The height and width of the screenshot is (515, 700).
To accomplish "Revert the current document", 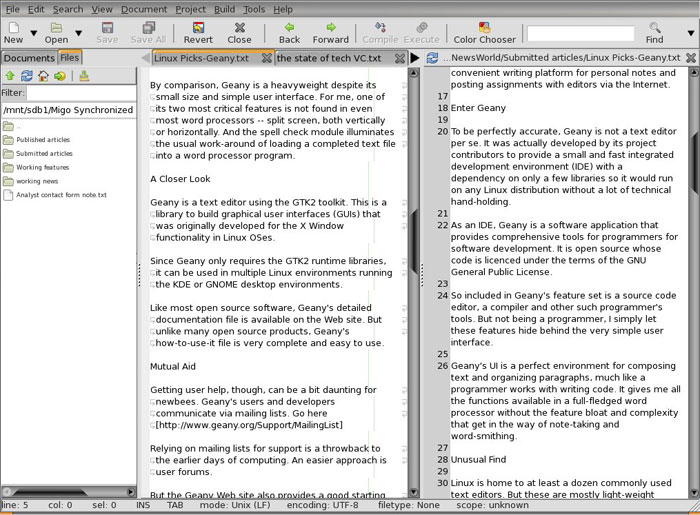I will [x=198, y=33].
